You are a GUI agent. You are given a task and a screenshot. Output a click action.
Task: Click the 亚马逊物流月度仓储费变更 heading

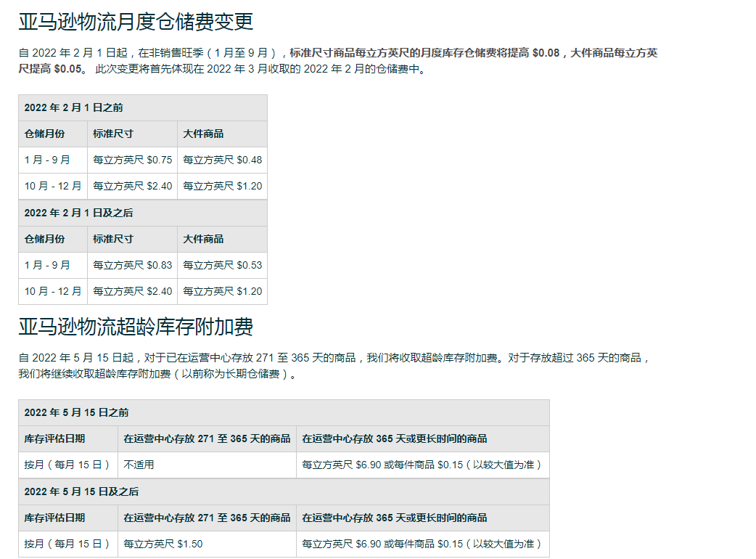136,22
